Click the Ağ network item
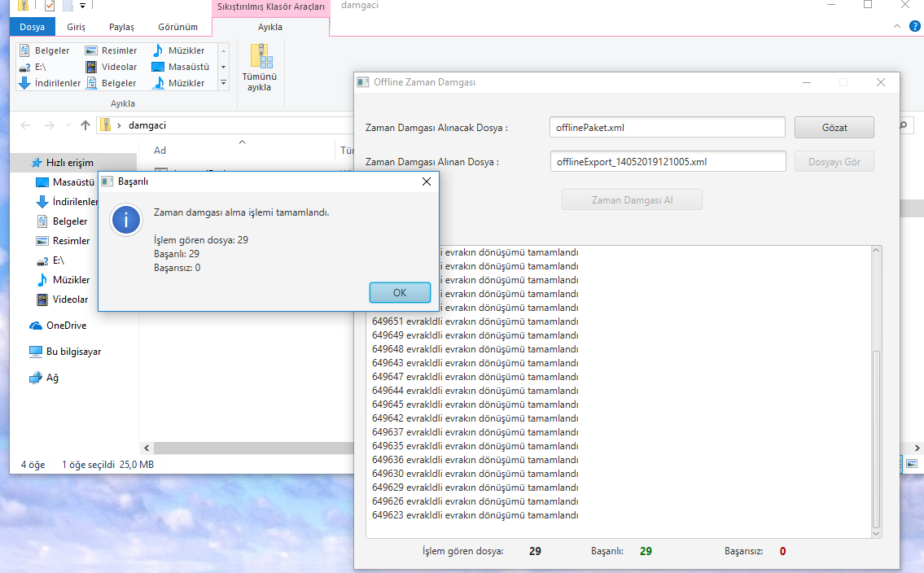This screenshot has height=573, width=924. point(52,378)
